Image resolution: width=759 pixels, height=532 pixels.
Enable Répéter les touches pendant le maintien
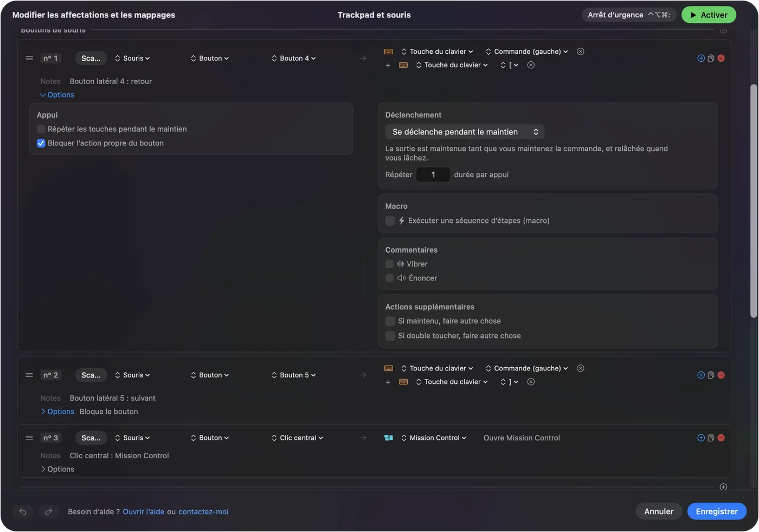pyautogui.click(x=41, y=129)
